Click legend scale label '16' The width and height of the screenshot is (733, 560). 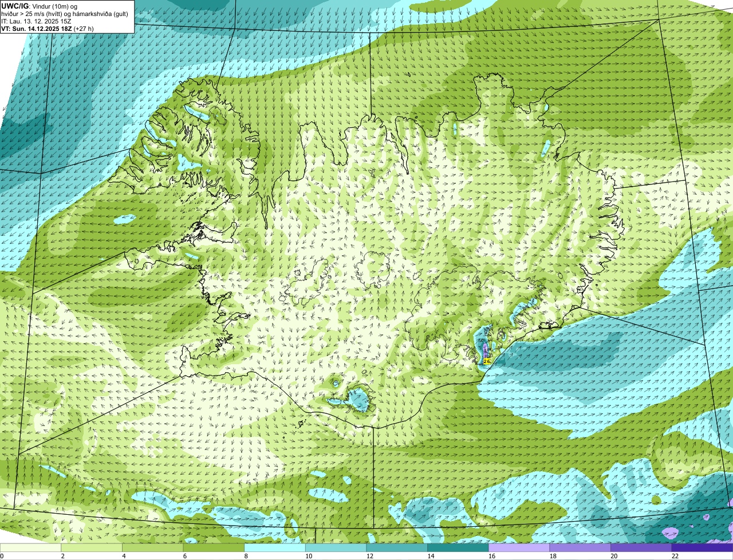[492, 556]
